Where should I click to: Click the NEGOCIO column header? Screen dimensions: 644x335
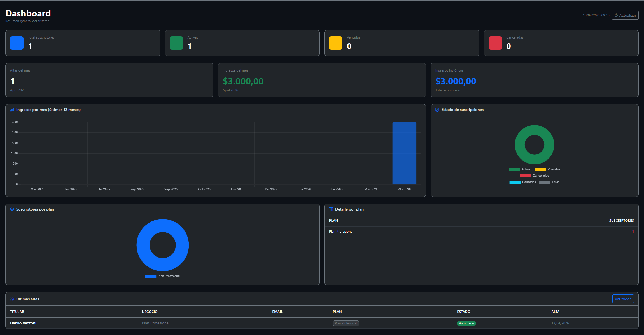150,312
